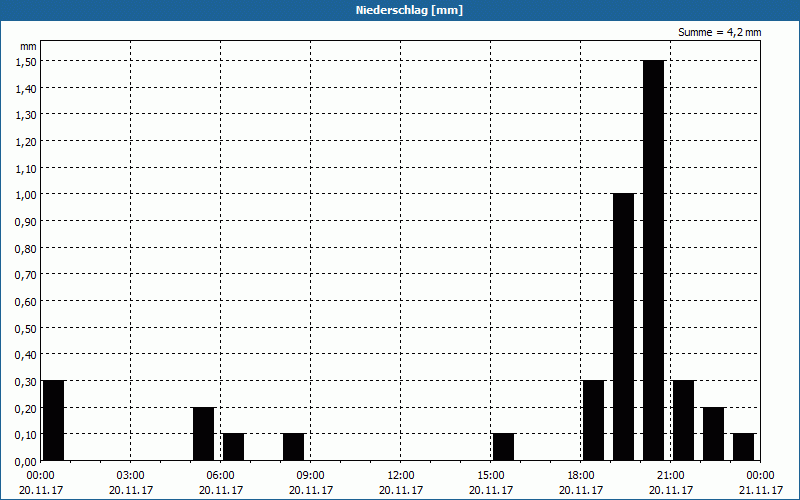Viewport: 800px width, 500px height.
Task: Click the mm unit label above the y-axis
Action: point(28,46)
